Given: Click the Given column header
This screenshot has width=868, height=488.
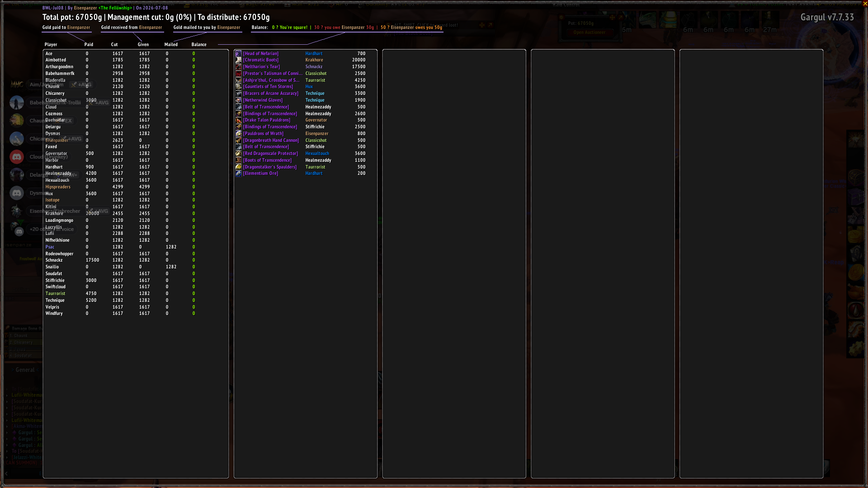Looking at the screenshot, I should [143, 45].
